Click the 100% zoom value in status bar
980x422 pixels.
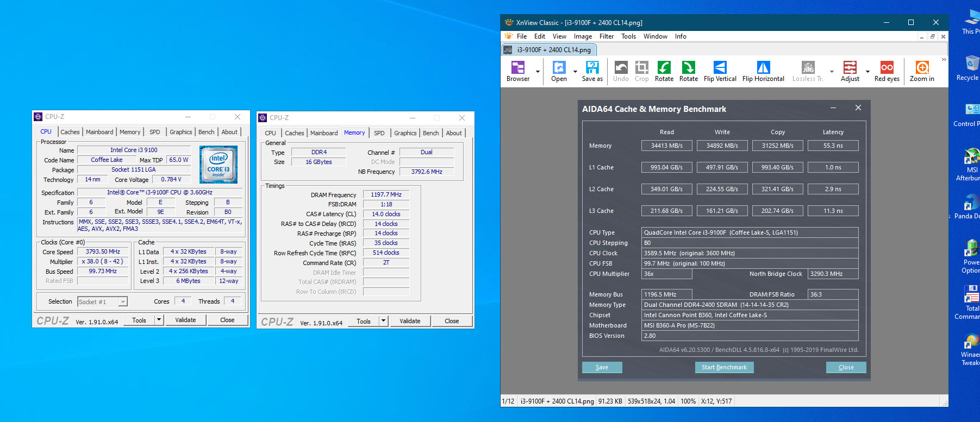pyautogui.click(x=688, y=401)
